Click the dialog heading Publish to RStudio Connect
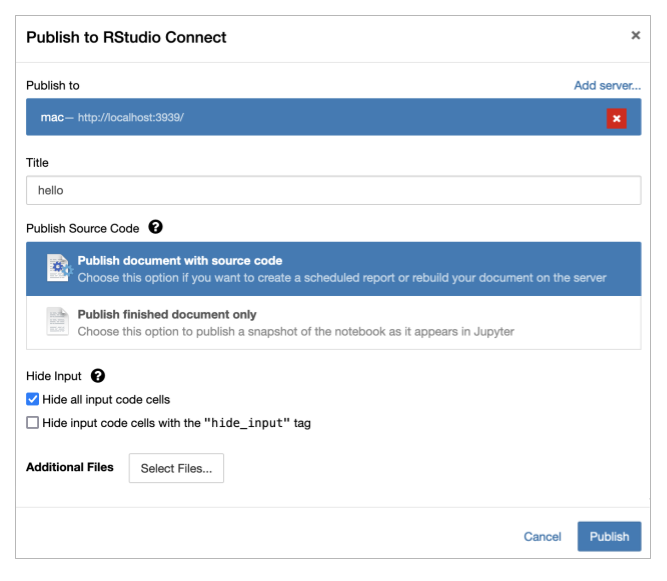The height and width of the screenshot is (581, 667). 126,37
